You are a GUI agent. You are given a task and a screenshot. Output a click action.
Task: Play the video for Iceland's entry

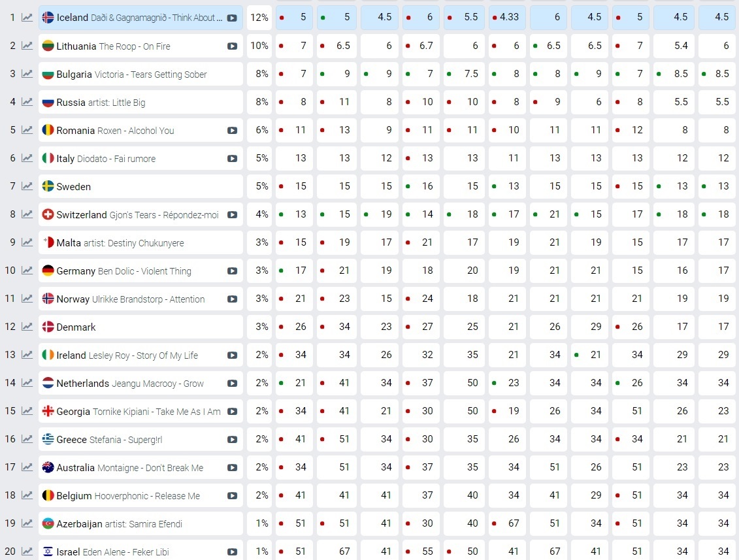pos(232,18)
